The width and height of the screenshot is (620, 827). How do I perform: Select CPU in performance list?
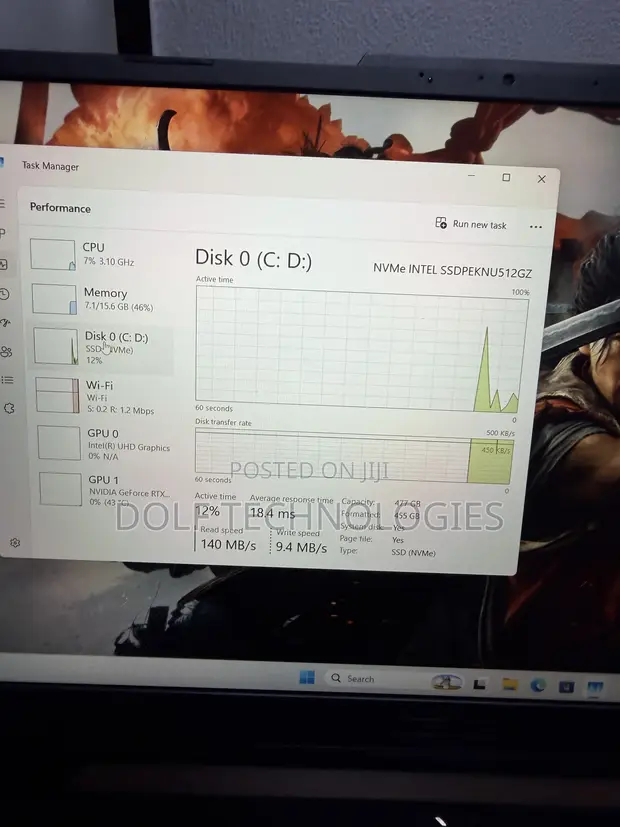click(100, 254)
